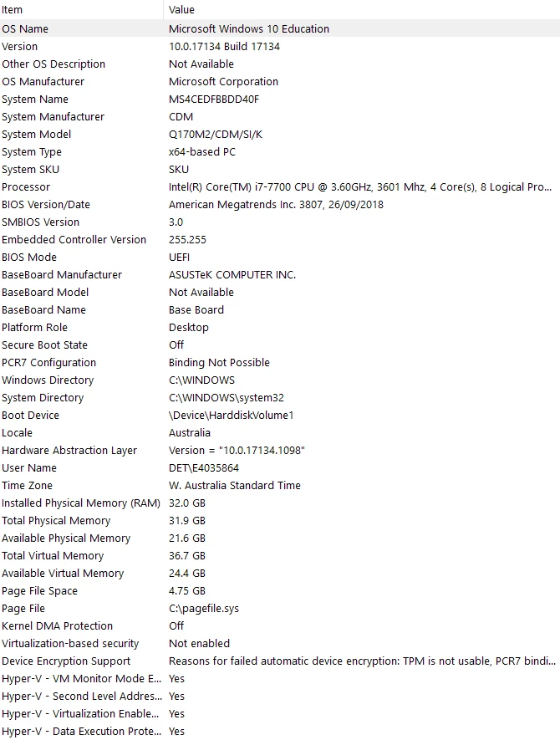Viewport: 560px width, 740px height.
Task: Select 'Reasons for failed automatic device encryption' value
Action: 362,661
